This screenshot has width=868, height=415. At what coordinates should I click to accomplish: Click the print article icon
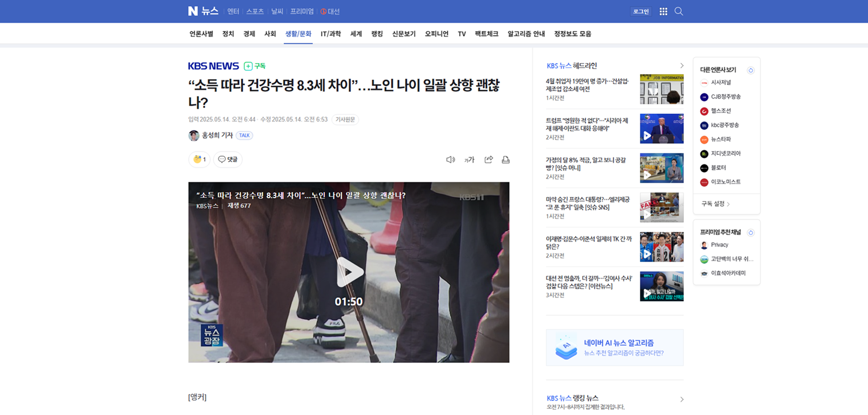(x=506, y=160)
